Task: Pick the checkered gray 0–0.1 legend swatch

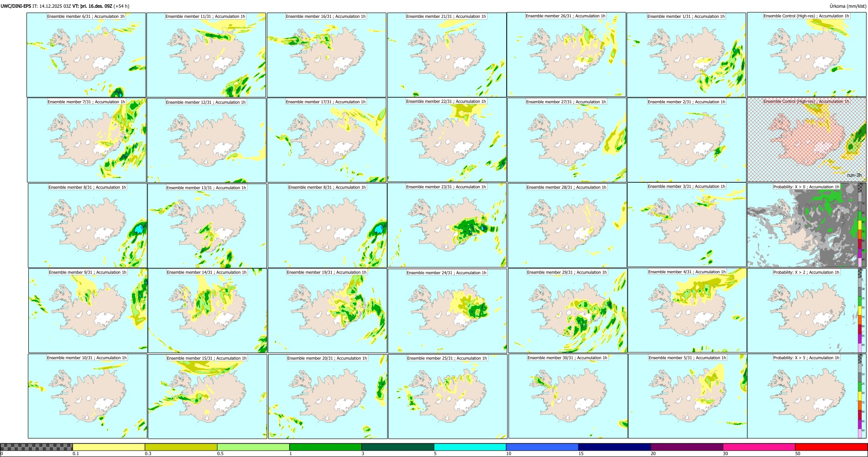Action: pos(37,447)
